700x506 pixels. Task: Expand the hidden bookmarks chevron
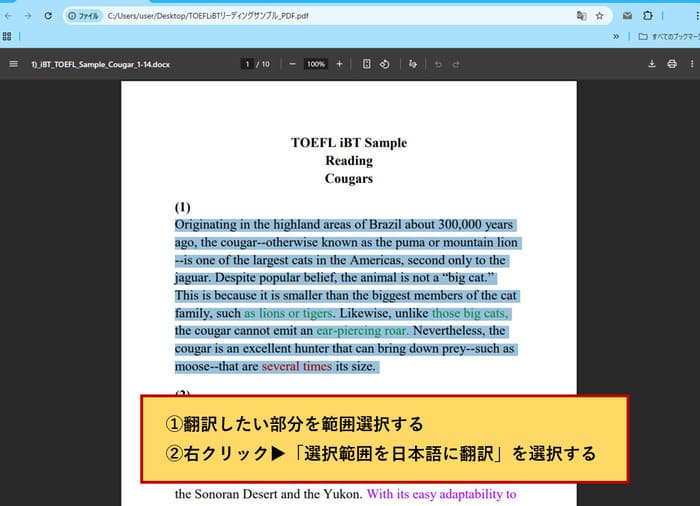coord(618,36)
